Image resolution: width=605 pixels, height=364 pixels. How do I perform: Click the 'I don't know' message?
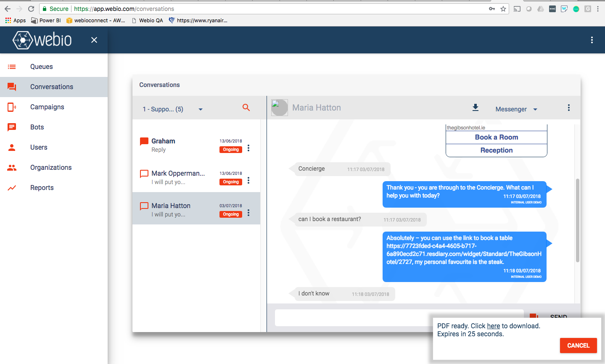(x=342, y=294)
